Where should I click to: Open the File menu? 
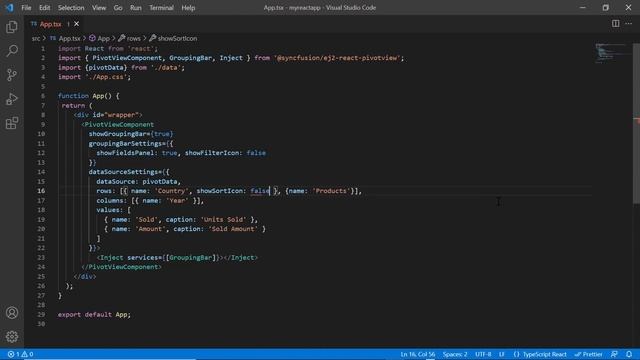click(x=26, y=8)
